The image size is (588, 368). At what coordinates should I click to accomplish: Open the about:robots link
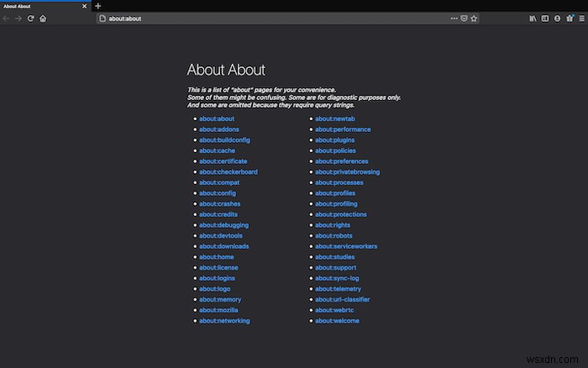point(333,236)
